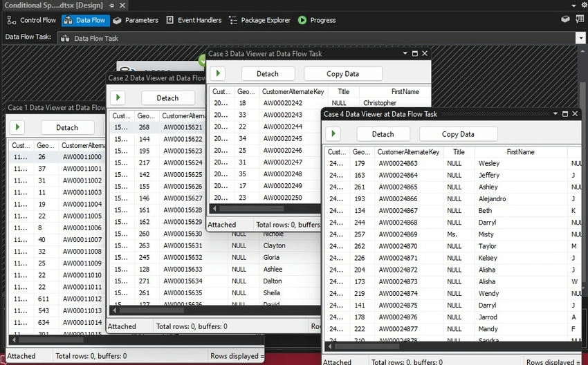The height and width of the screenshot is (365, 588).
Task: Open the Event Handlers tab
Action: pyautogui.click(x=194, y=20)
